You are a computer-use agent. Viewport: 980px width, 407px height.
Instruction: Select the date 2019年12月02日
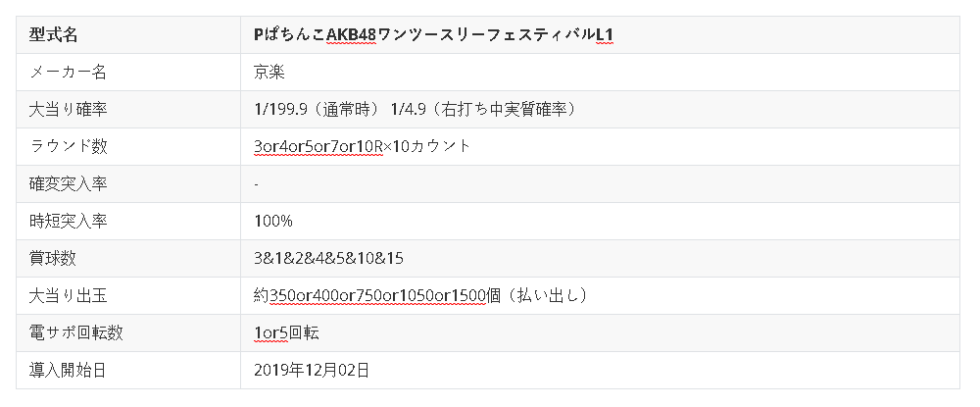tap(311, 370)
